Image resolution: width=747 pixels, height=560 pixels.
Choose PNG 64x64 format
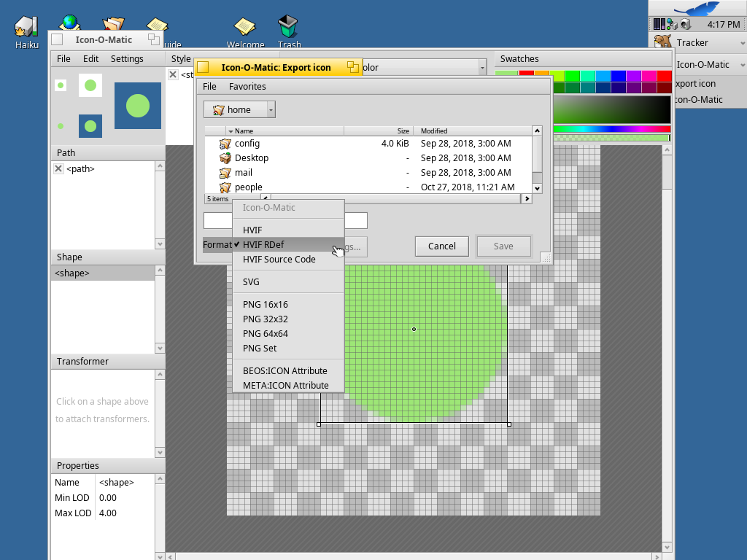point(288,334)
